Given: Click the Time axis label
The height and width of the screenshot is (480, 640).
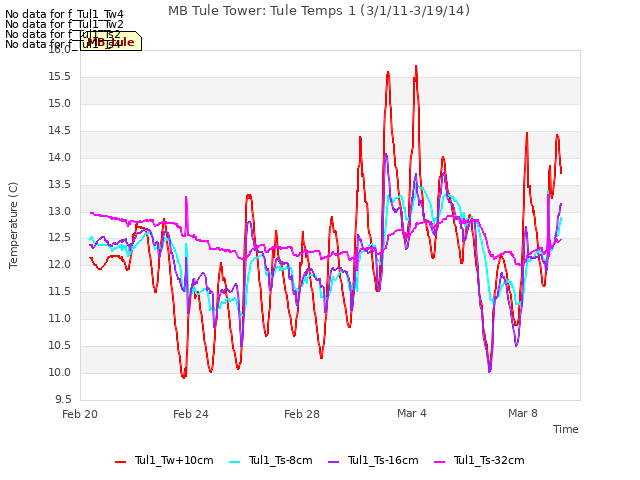Looking at the screenshot, I should [566, 429].
